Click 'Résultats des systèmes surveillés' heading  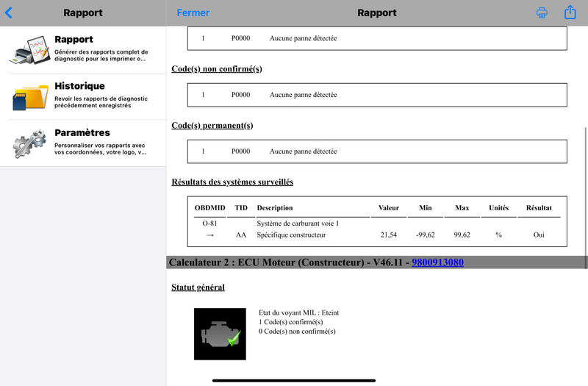232,182
